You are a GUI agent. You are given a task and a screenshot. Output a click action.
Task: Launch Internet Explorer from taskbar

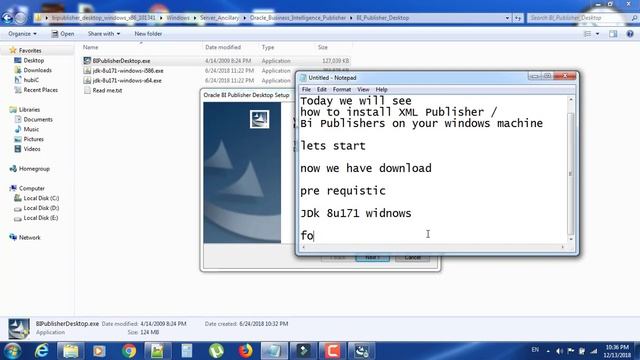point(42,351)
